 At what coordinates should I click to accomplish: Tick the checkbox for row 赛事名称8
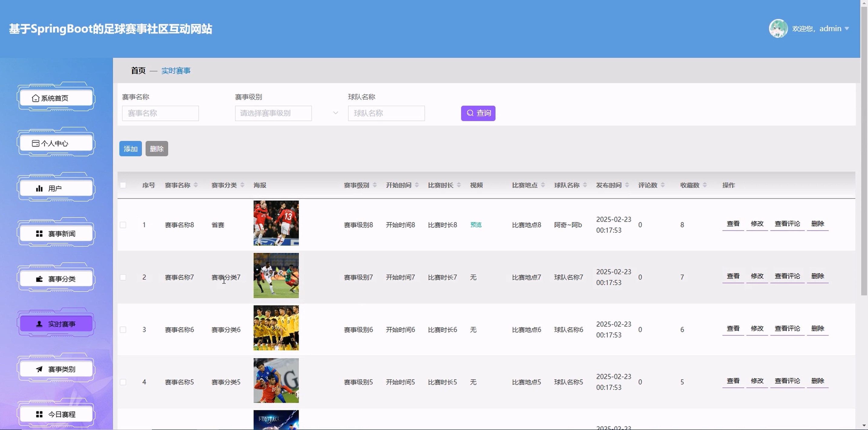(123, 225)
